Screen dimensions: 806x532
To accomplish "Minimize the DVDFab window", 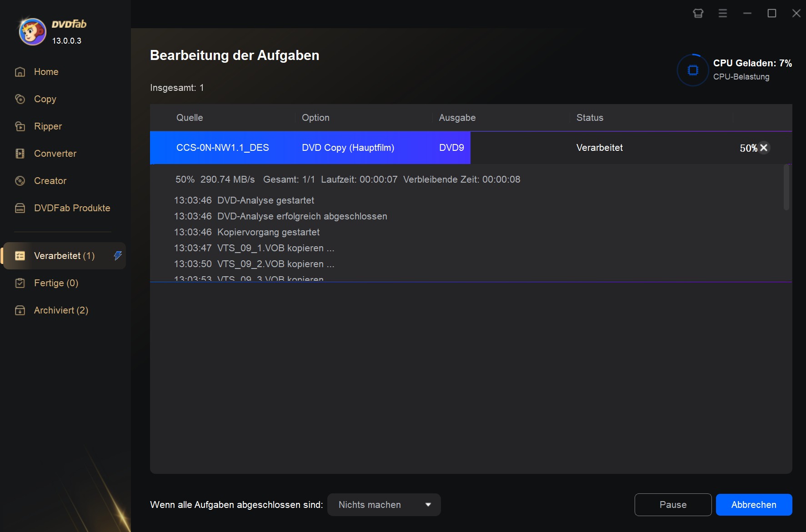I will click(x=747, y=13).
